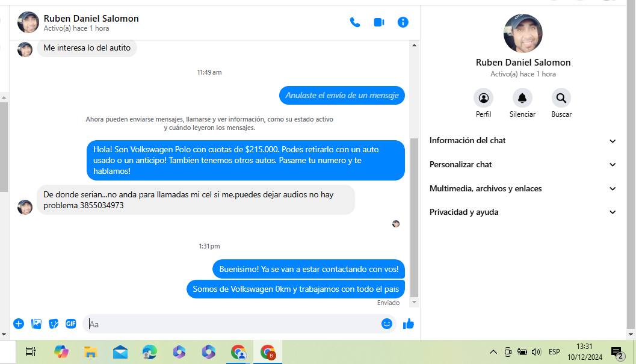Open the Mail app on taskbar
The width and height of the screenshot is (636, 364).
(x=120, y=352)
